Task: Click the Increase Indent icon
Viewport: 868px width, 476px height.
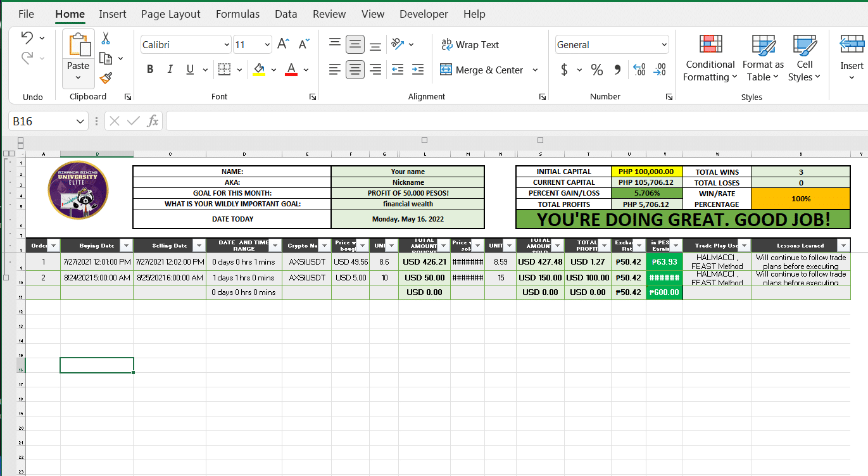Action: click(417, 70)
